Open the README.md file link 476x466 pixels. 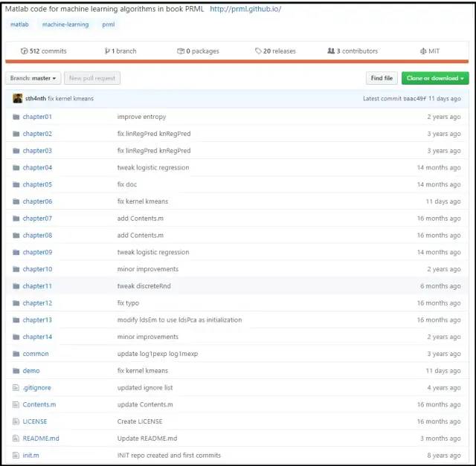[41, 439]
